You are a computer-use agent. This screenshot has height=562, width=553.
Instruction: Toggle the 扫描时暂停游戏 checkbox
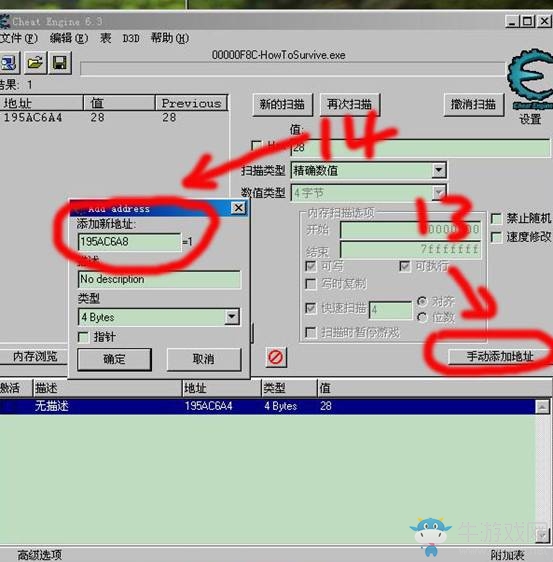pos(311,333)
